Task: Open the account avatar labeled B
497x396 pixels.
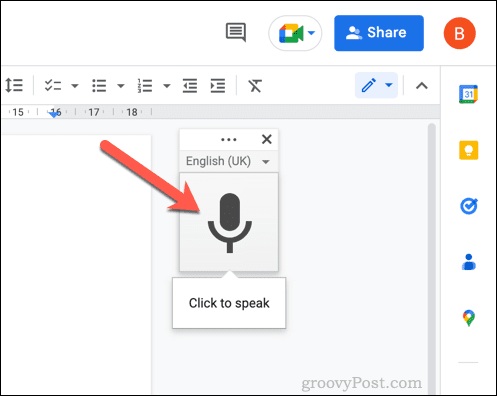Action: point(459,33)
